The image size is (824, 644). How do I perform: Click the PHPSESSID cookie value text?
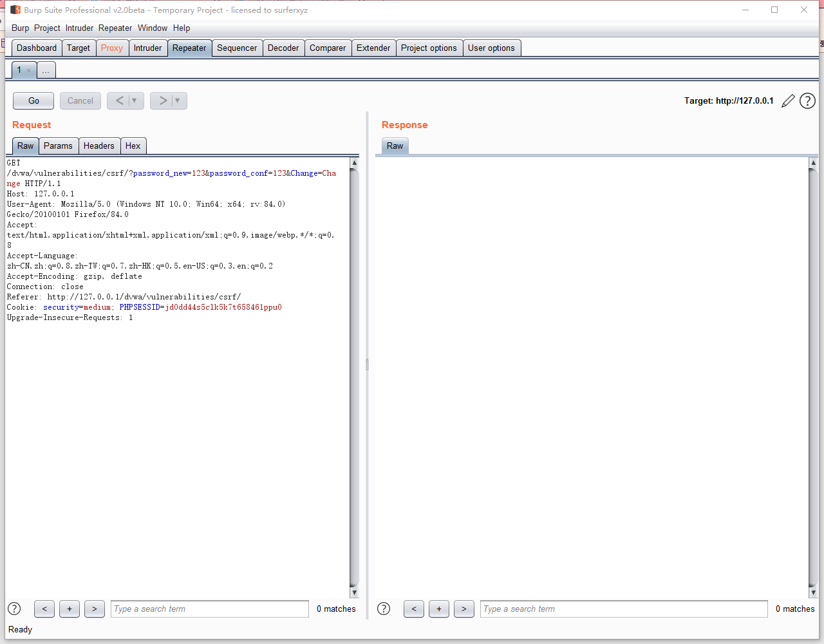pos(223,307)
